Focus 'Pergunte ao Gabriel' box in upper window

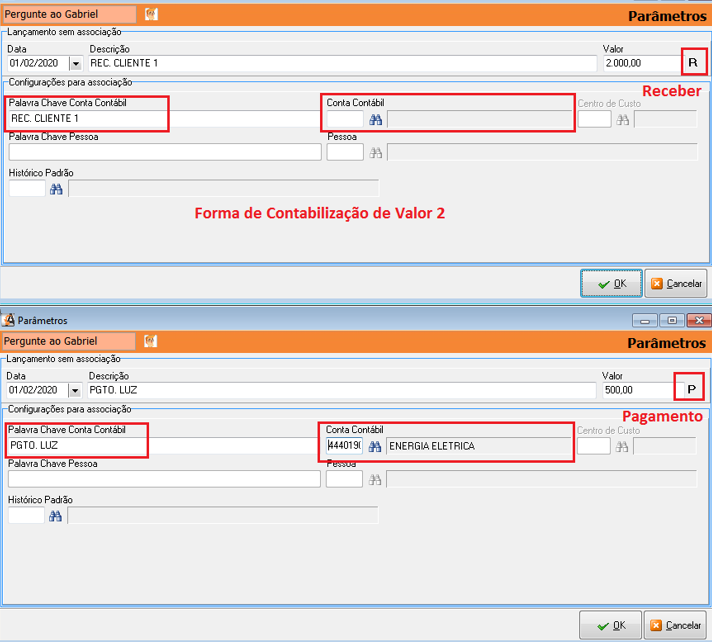point(69,14)
